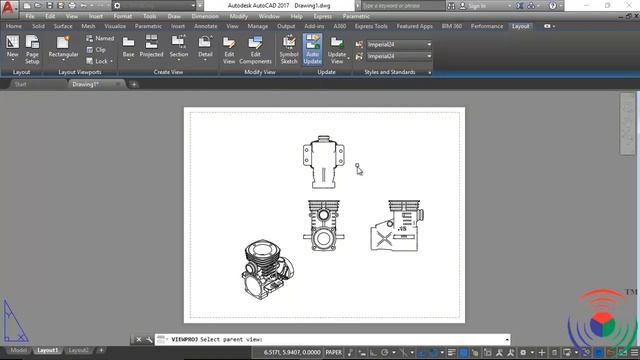
Task: Select the side view engine drawing
Action: 397,225
